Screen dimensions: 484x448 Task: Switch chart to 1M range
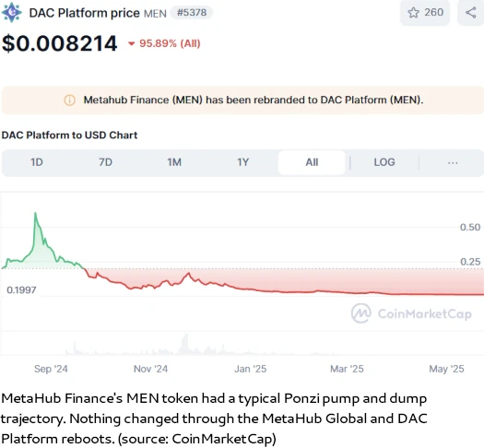click(x=174, y=162)
